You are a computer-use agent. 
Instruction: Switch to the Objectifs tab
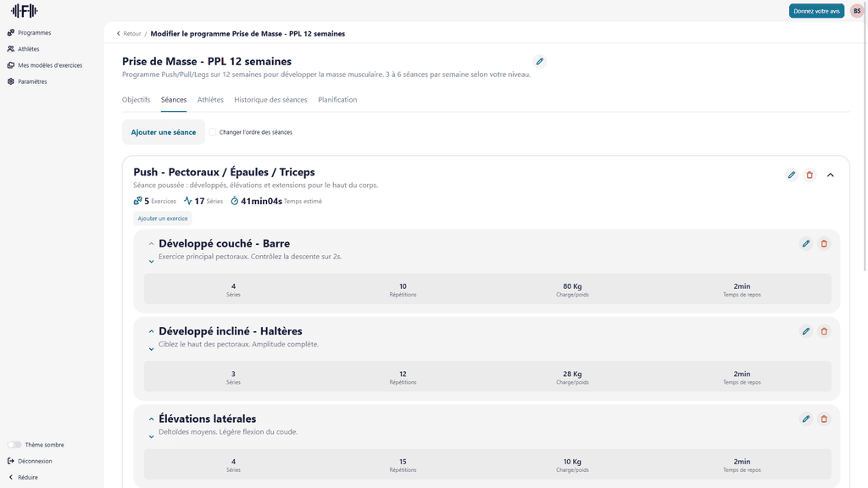coord(136,100)
